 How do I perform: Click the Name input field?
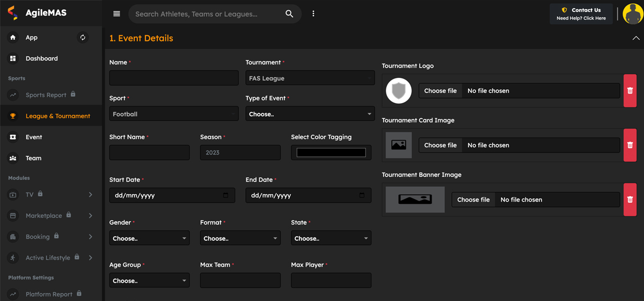coord(174,78)
